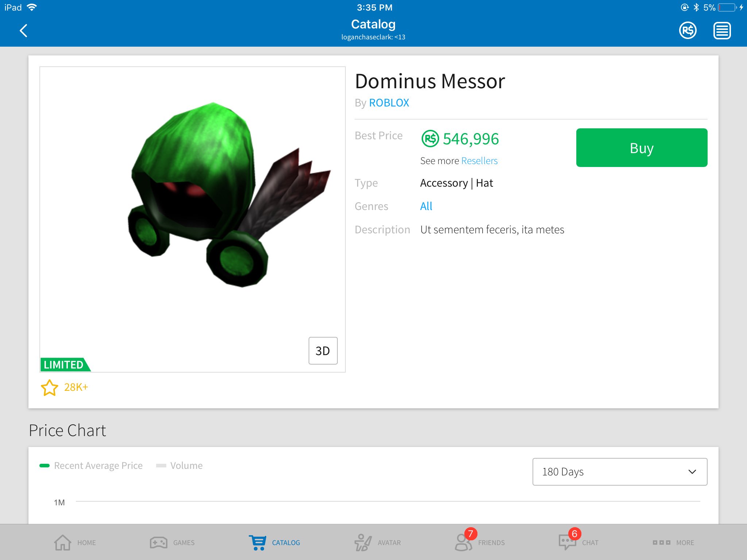Go to Home tab
The width and height of the screenshot is (747, 560).
[x=63, y=542]
